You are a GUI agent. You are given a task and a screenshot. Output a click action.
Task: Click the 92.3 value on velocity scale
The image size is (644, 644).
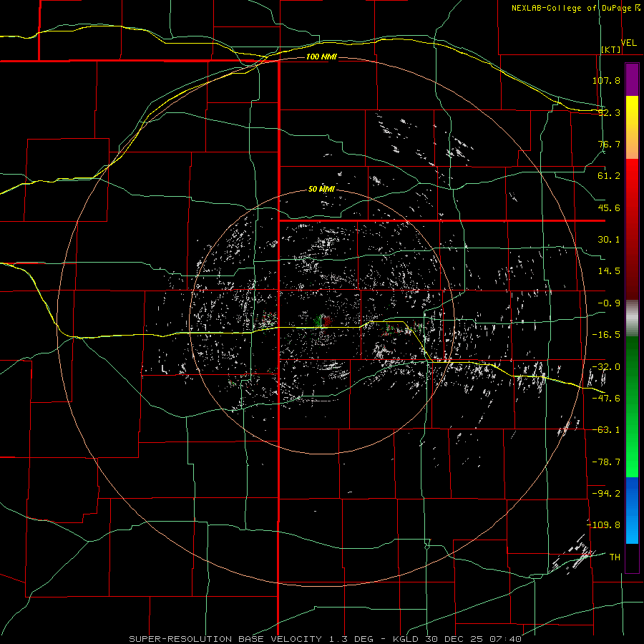click(x=609, y=112)
